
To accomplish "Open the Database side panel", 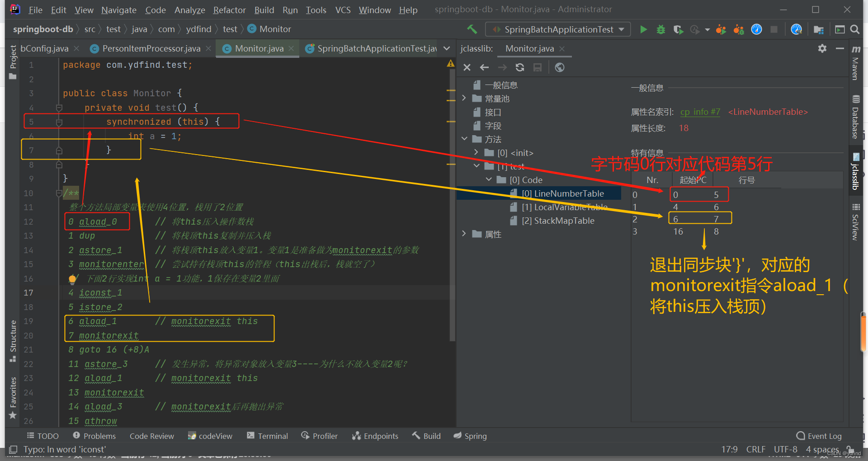I will coord(855,117).
